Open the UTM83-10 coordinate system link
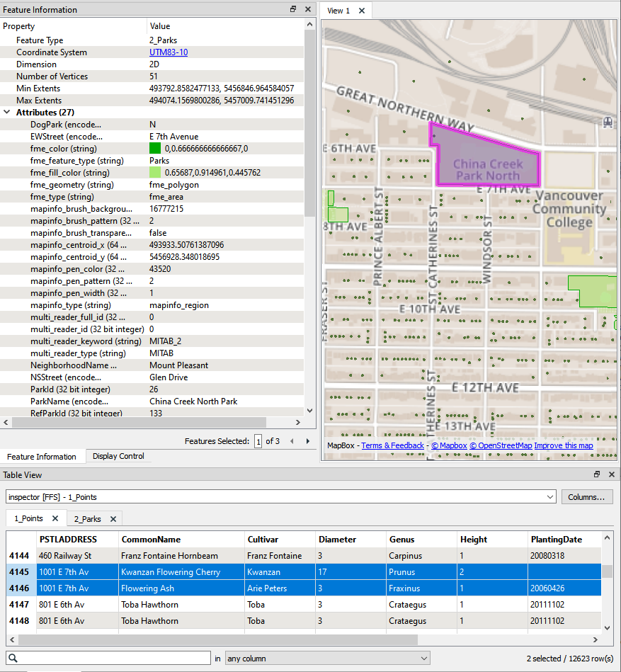This screenshot has height=672, width=621. (x=168, y=52)
